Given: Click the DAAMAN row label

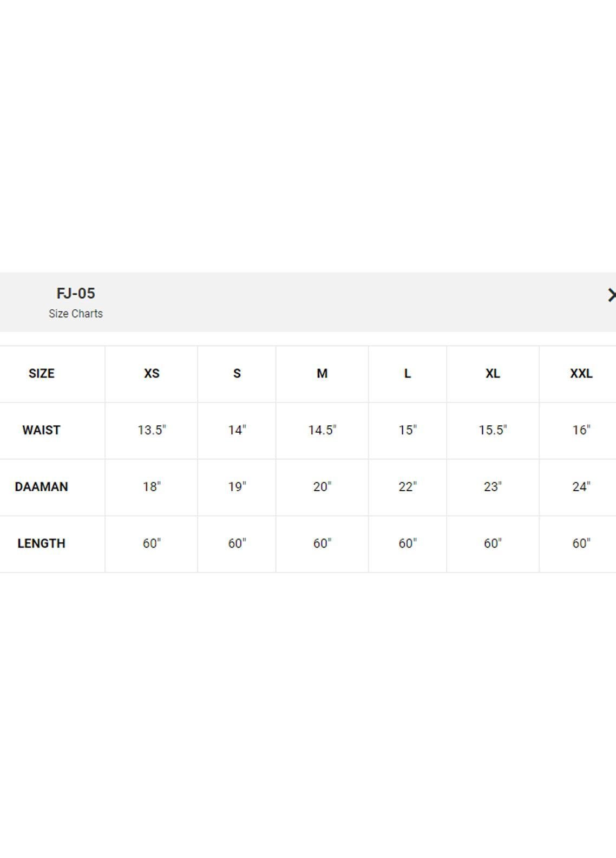Looking at the screenshot, I should click(41, 487).
